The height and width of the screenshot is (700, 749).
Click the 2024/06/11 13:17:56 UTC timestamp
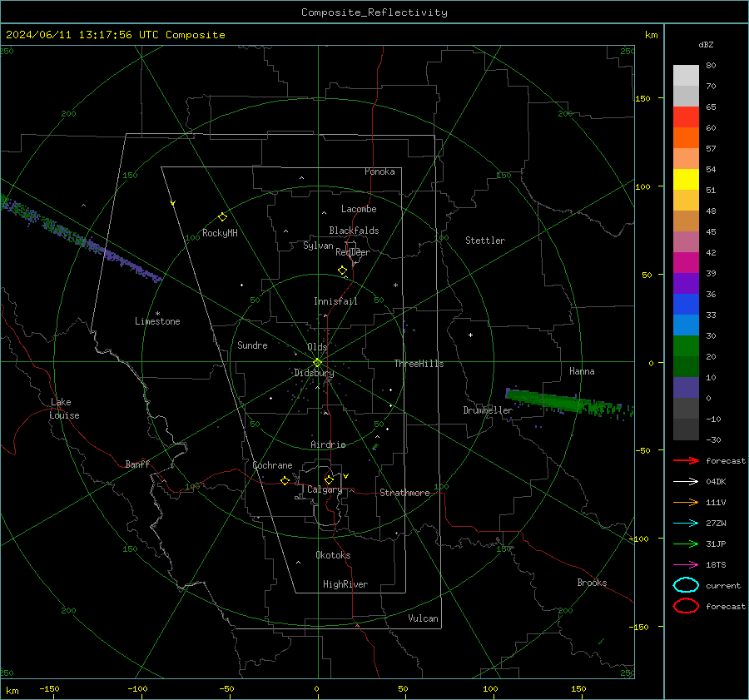(x=115, y=35)
